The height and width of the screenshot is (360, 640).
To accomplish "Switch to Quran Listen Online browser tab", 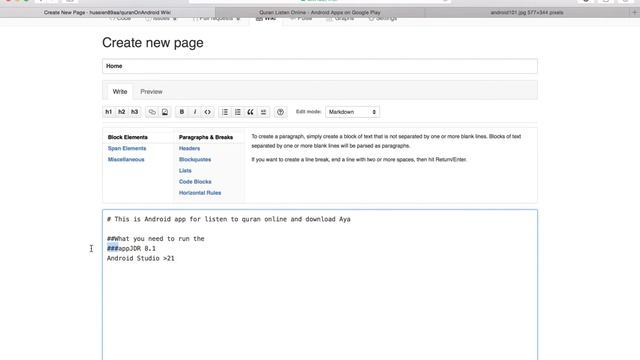I will coord(320,12).
